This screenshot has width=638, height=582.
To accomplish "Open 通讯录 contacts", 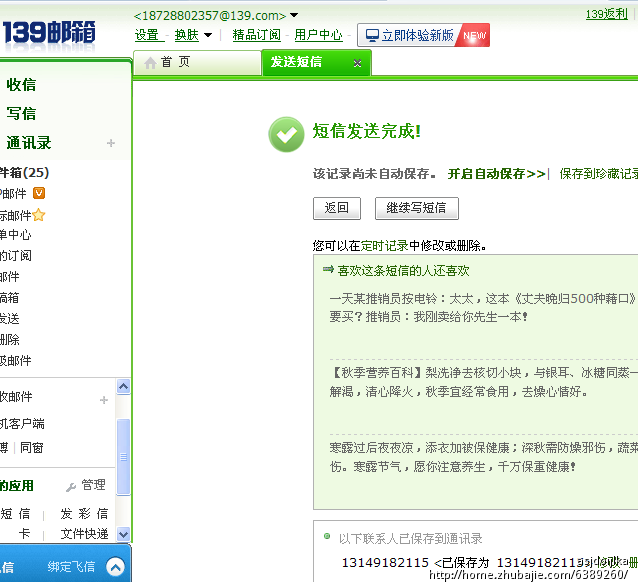I will 28,143.
